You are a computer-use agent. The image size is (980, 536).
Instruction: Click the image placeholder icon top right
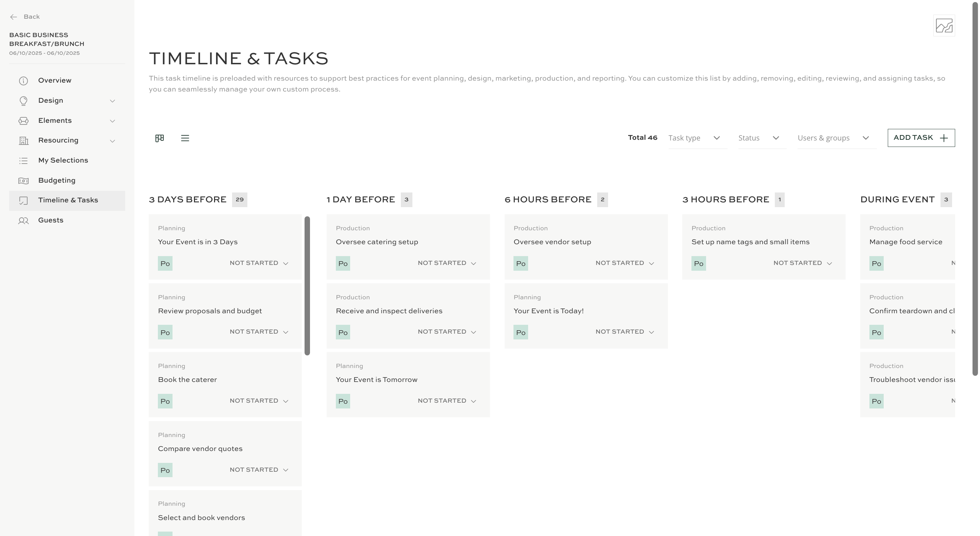(944, 26)
